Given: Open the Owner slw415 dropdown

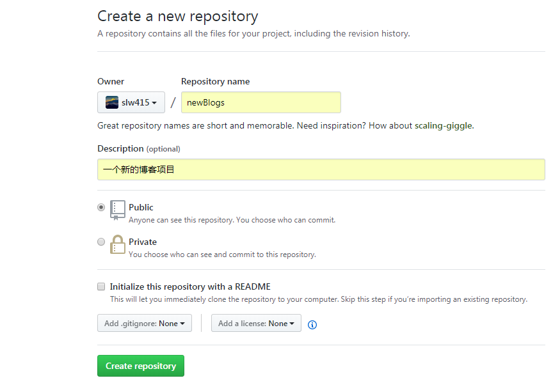Looking at the screenshot, I should 131,102.
